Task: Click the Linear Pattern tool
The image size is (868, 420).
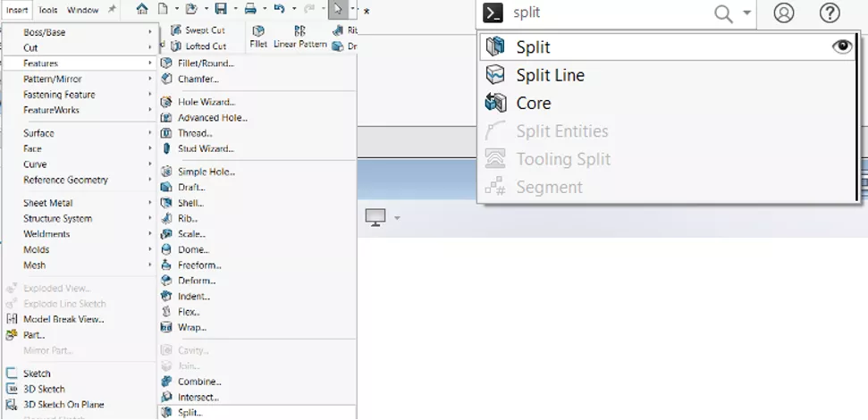Action: pyautogui.click(x=300, y=37)
